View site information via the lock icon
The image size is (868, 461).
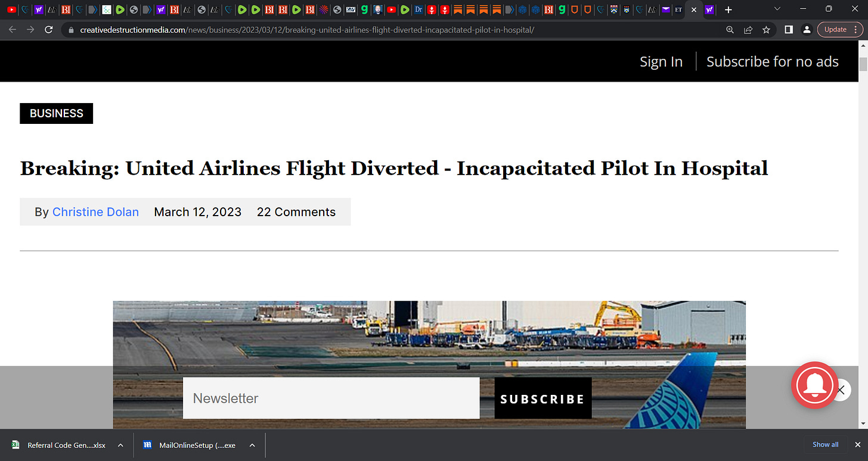tap(70, 30)
